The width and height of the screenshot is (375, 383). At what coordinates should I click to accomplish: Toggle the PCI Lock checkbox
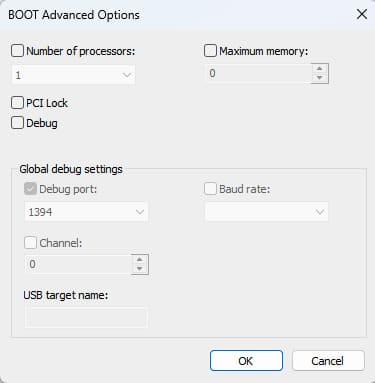click(17, 103)
